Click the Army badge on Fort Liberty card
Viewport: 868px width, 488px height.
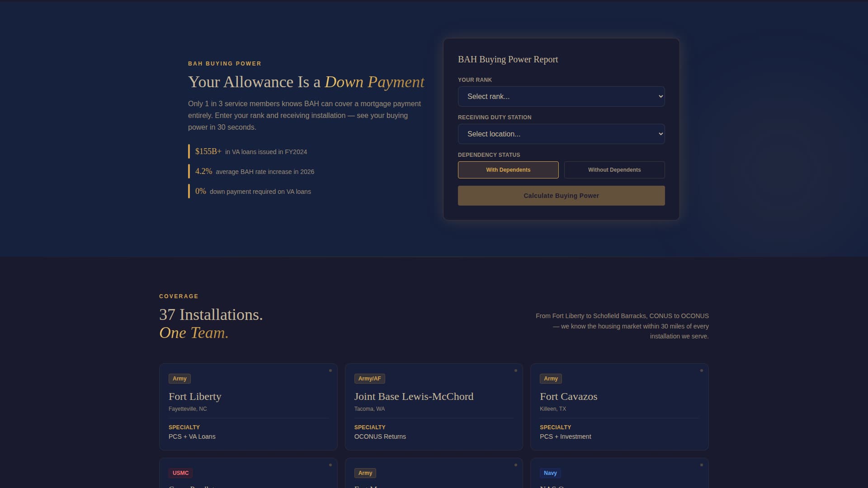click(x=179, y=379)
